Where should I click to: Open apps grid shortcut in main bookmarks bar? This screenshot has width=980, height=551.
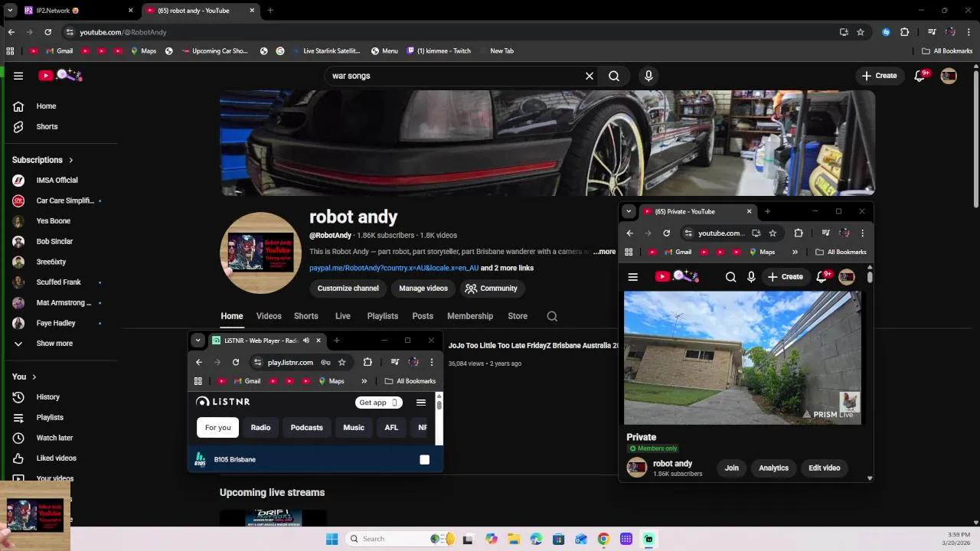[10, 51]
